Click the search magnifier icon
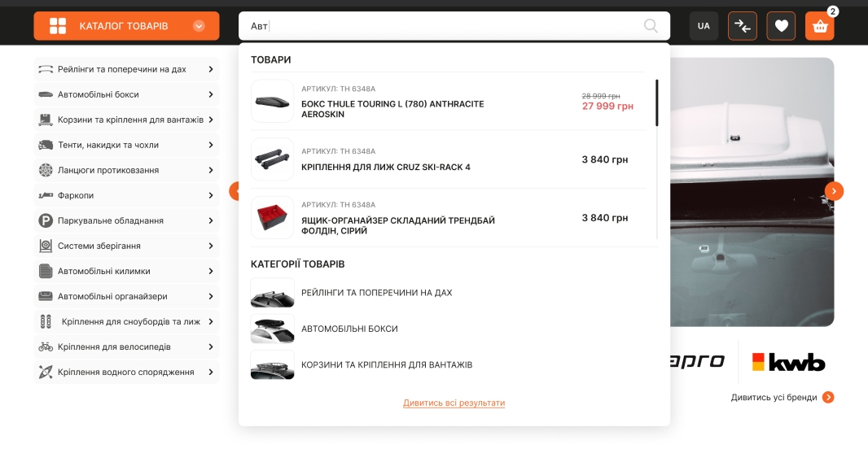This screenshot has width=868, height=449. pyautogui.click(x=651, y=26)
